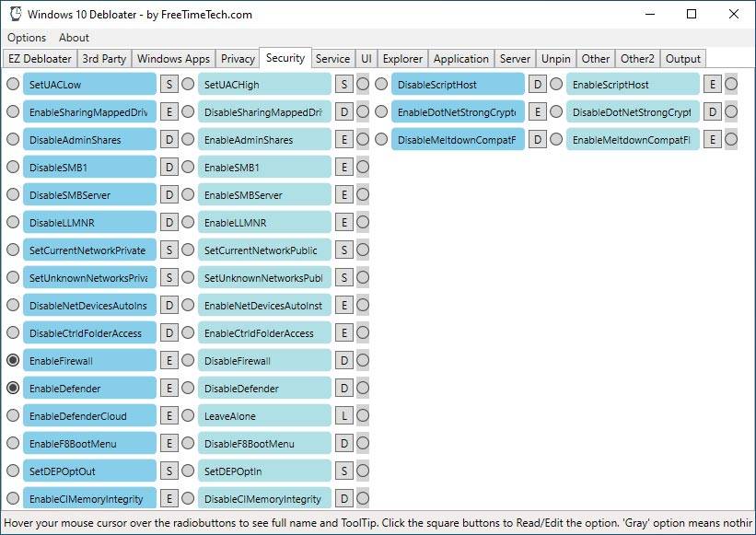The image size is (756, 535).
Task: Click the EnableAdminShares label
Action: [x=264, y=140]
